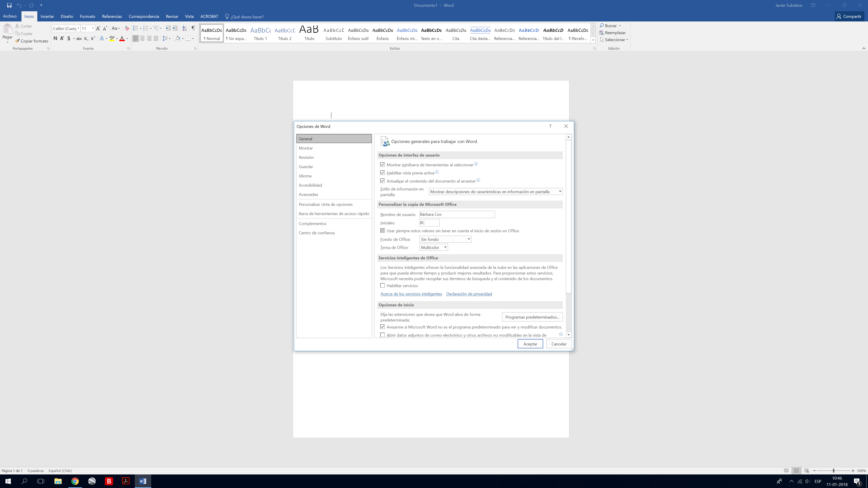Click the sort A-Z icon
Screen dimensions: 868x488
(x=184, y=28)
